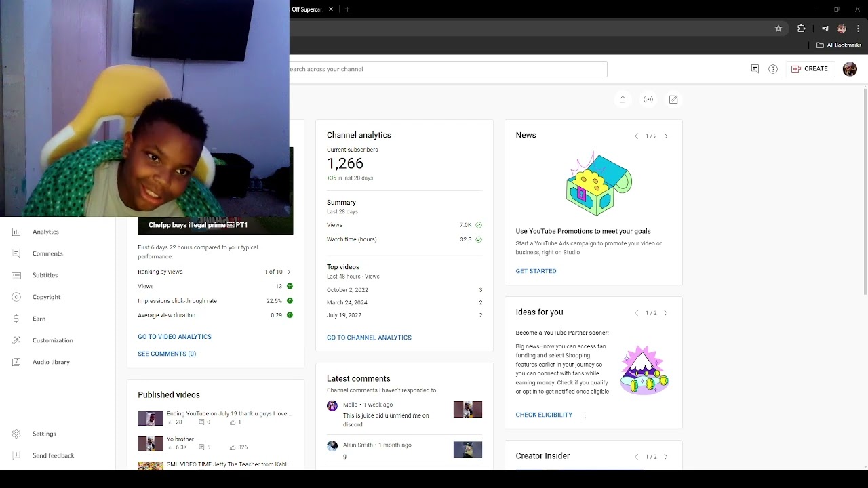
Task: Go to previous News card
Action: (636, 136)
